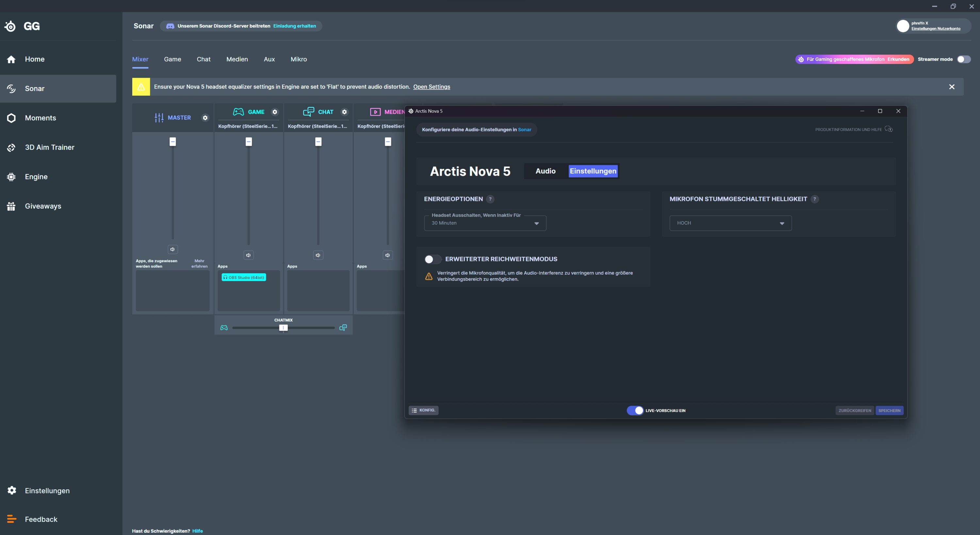
Task: Switch to the Mikro tab
Action: click(299, 59)
